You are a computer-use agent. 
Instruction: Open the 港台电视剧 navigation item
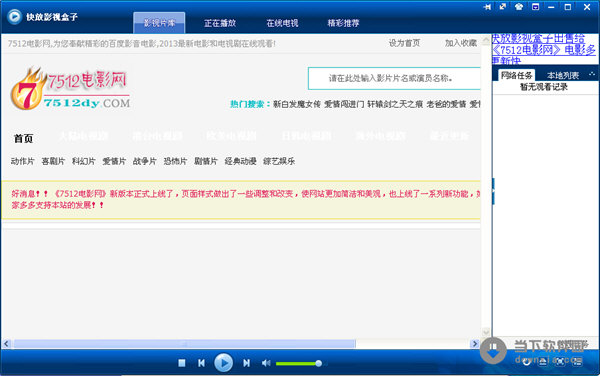157,136
